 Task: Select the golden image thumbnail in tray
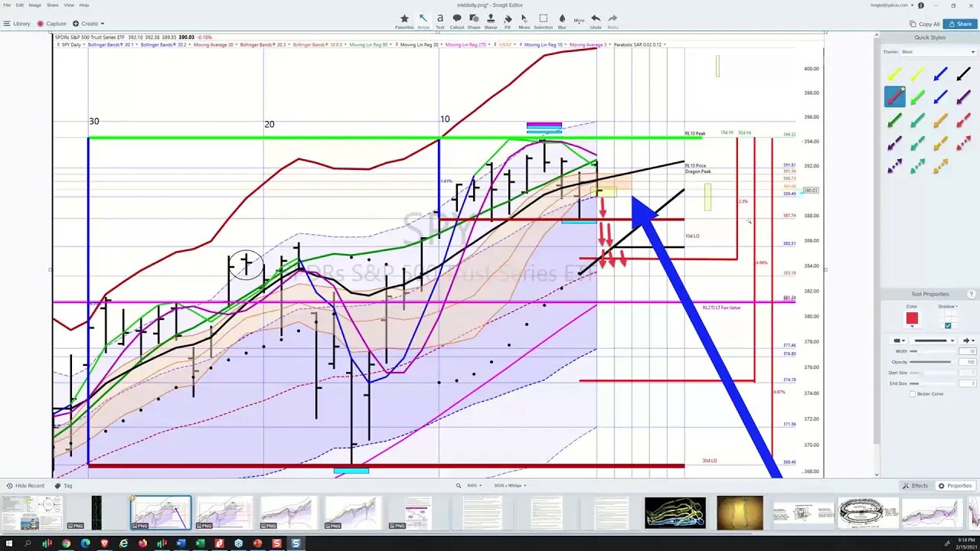740,513
